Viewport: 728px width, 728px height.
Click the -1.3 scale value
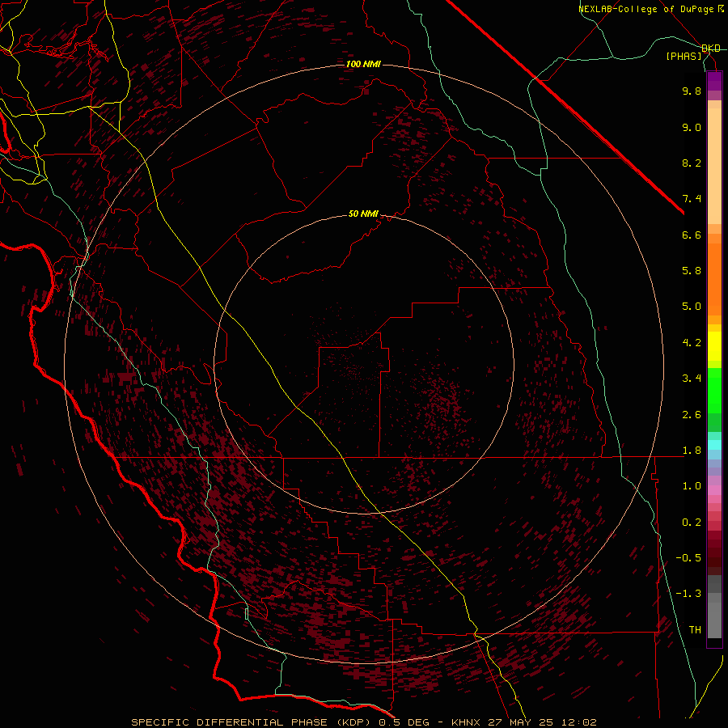tap(688, 594)
